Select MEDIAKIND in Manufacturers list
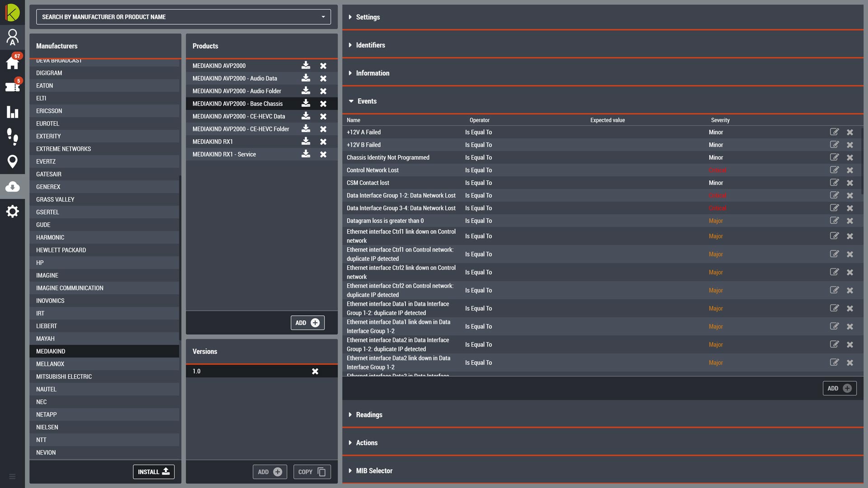 (x=104, y=351)
